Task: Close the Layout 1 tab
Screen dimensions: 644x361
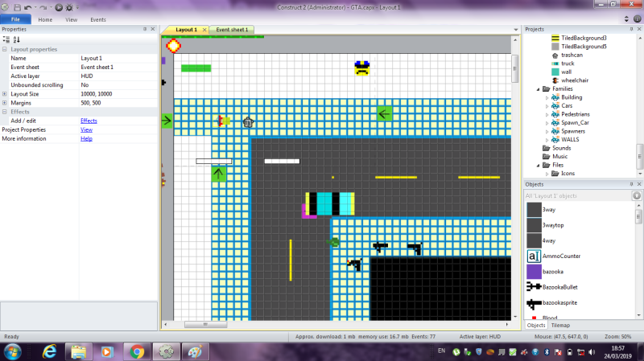Action: coord(204,30)
